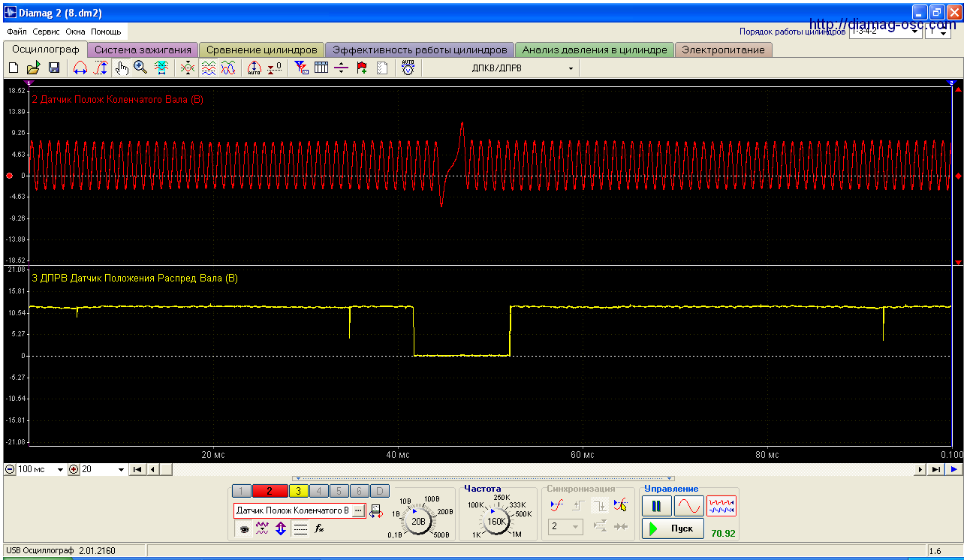Click the blue play arrow at scrollbar end
This screenshot has width=967, height=560.
click(x=953, y=469)
